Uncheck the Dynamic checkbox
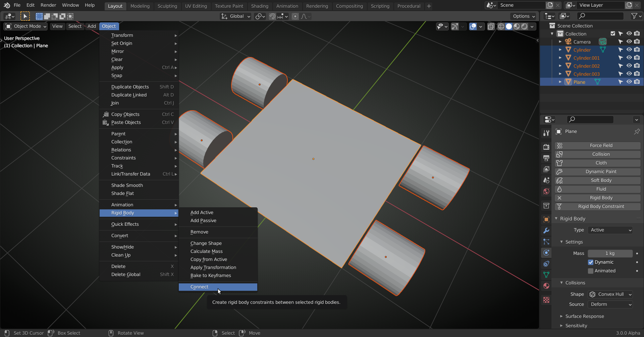644x337 pixels. pyautogui.click(x=591, y=262)
